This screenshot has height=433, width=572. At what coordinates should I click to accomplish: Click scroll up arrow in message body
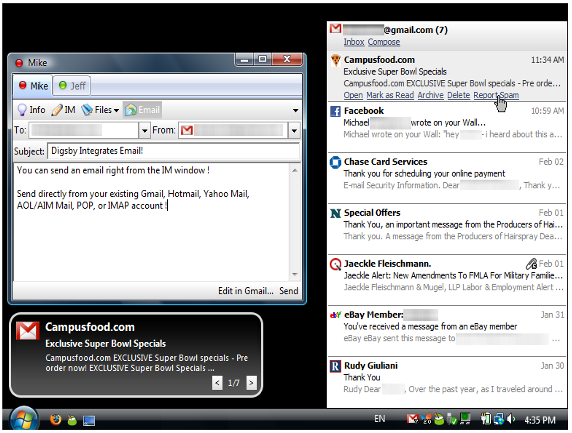pyautogui.click(x=295, y=170)
